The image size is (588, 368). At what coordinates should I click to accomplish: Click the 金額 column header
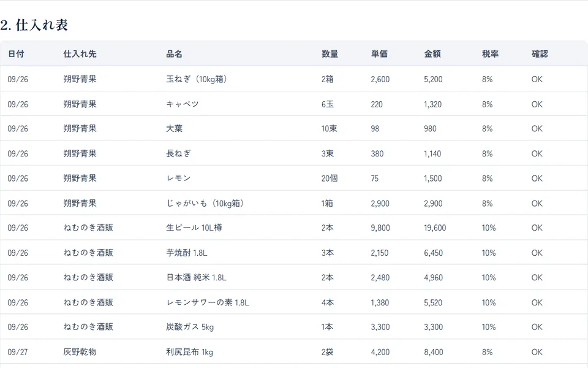[x=432, y=54]
